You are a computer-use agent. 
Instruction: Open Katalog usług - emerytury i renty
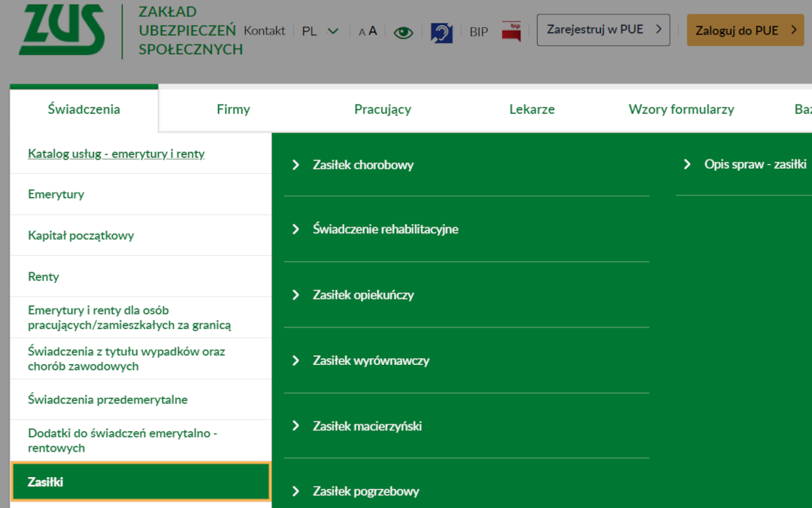pos(116,154)
